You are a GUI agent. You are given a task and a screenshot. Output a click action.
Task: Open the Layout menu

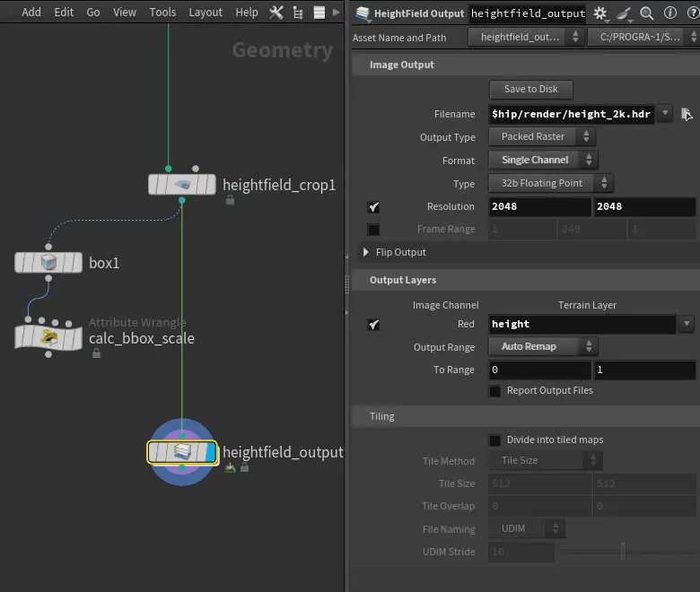(x=206, y=13)
